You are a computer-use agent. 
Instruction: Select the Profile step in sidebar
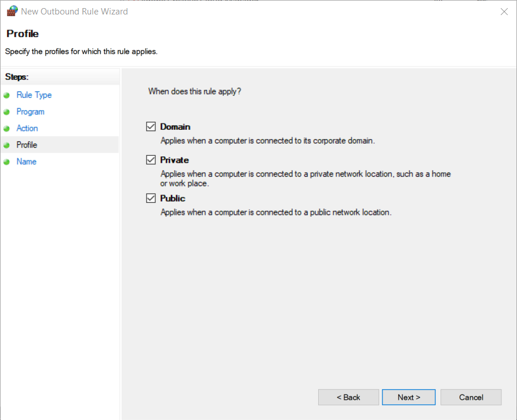(27, 145)
